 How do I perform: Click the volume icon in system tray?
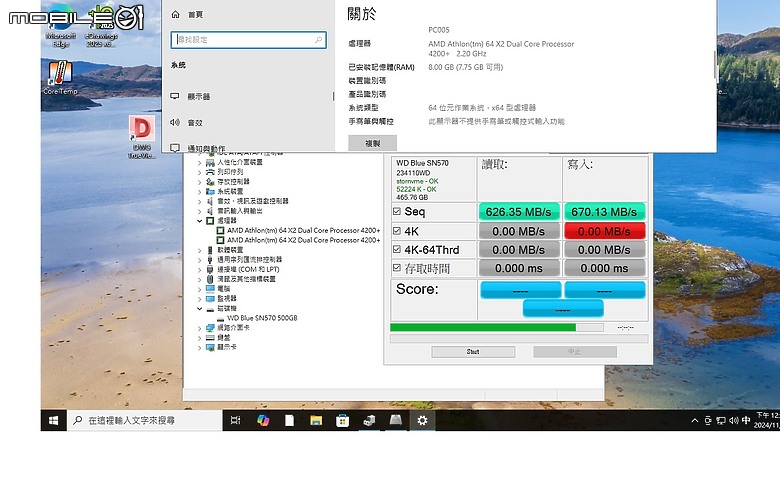click(x=733, y=421)
